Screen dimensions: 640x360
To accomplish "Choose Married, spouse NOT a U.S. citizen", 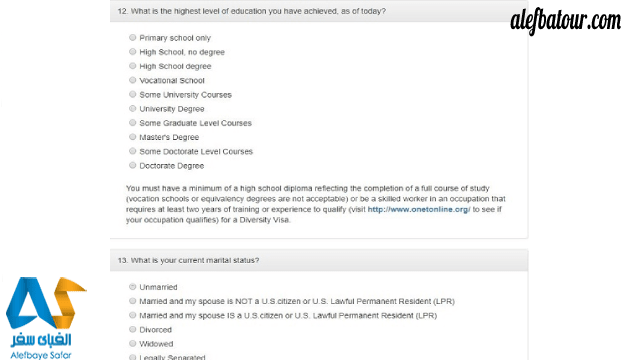I will 133,301.
